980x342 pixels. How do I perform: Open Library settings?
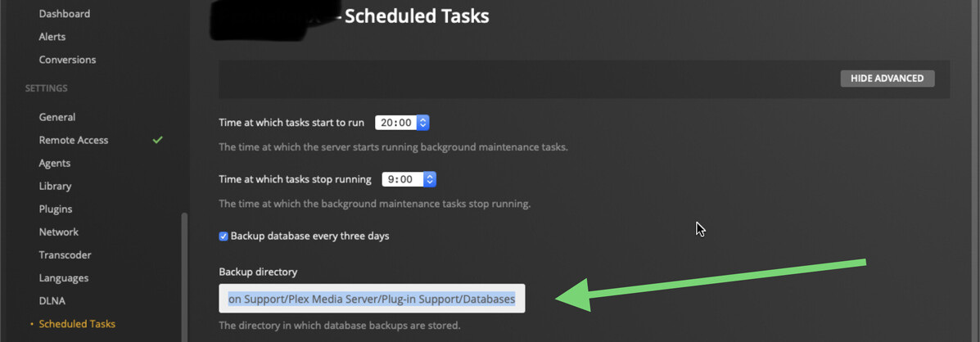pyautogui.click(x=56, y=186)
